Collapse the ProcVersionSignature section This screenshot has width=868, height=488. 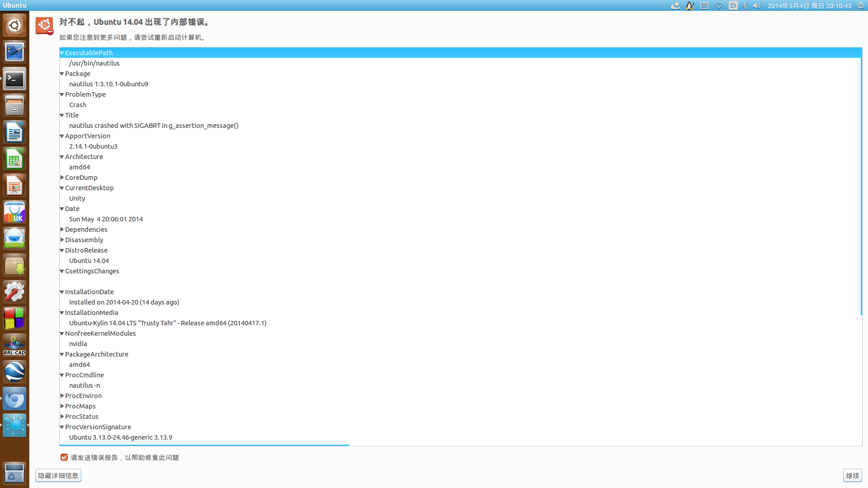click(62, 427)
